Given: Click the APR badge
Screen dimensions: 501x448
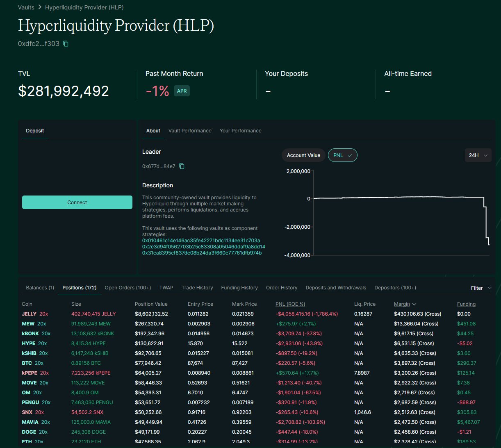Looking at the screenshot, I should tap(182, 91).
